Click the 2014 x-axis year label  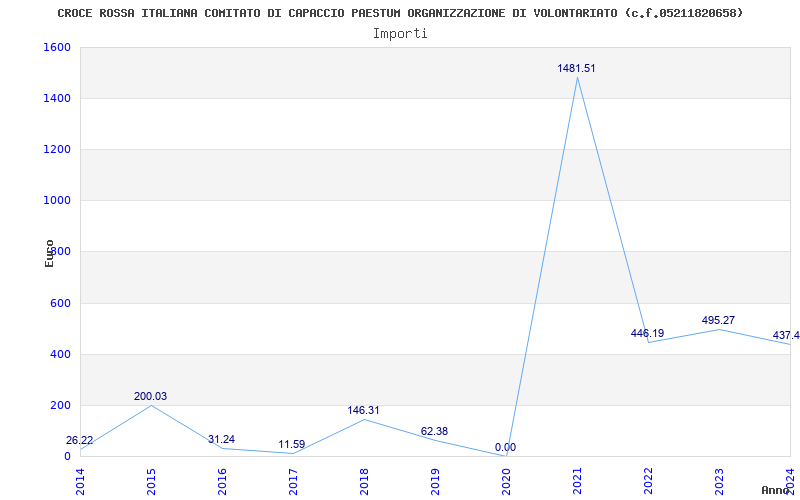pos(80,482)
